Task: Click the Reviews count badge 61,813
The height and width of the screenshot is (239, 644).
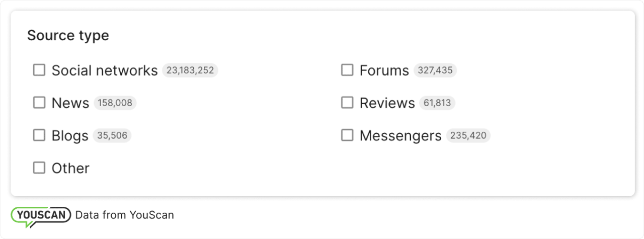Action: point(437,103)
